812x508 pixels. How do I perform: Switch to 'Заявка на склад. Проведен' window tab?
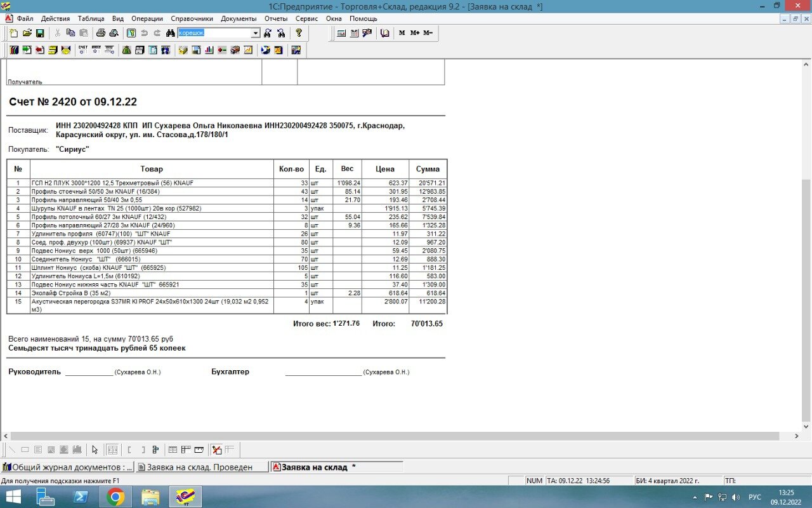[x=202, y=467]
